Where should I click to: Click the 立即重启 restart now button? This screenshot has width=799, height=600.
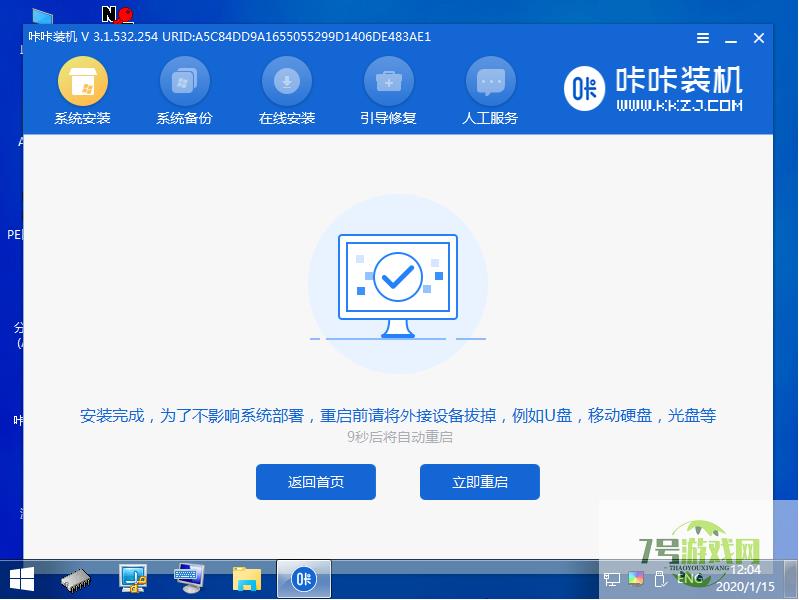[480, 482]
